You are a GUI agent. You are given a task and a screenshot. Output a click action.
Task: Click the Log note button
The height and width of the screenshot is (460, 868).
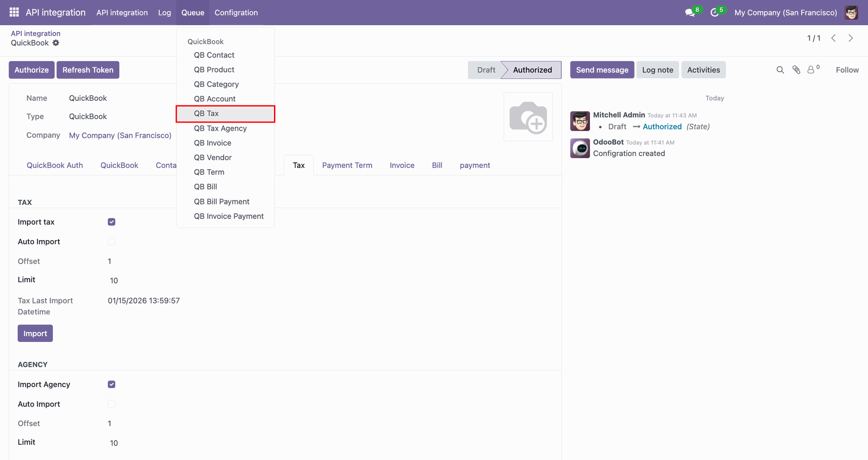click(x=658, y=70)
